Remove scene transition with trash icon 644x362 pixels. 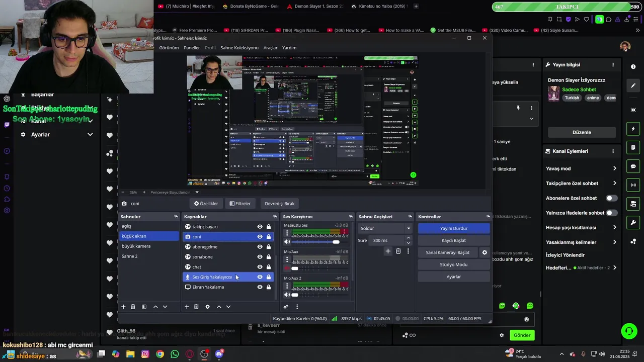pyautogui.click(x=398, y=251)
